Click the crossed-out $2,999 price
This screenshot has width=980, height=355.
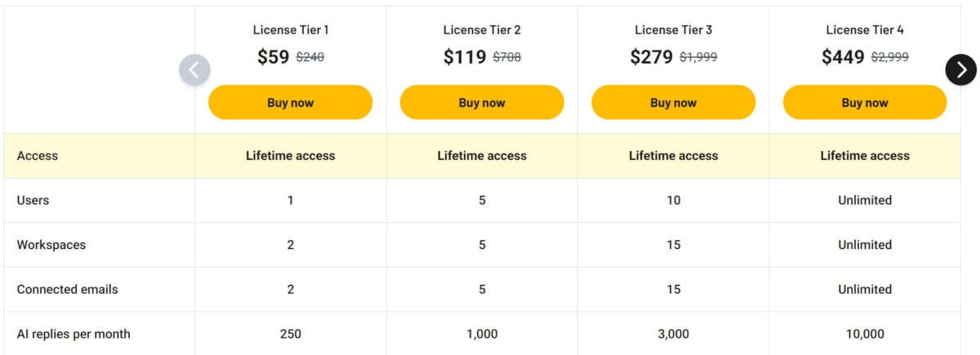pyautogui.click(x=889, y=58)
